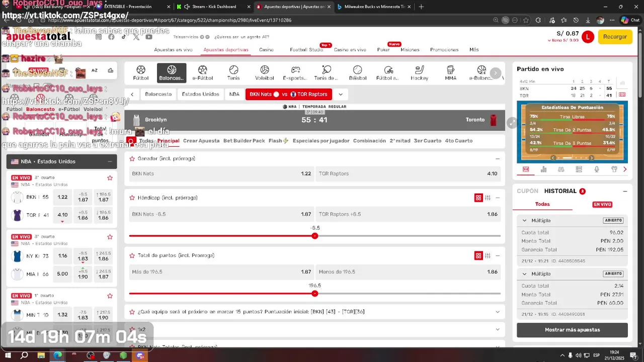Expand the 'próximo en marcar 15 puntos' market
Screen dimensions: 644x362
[x=498, y=312]
